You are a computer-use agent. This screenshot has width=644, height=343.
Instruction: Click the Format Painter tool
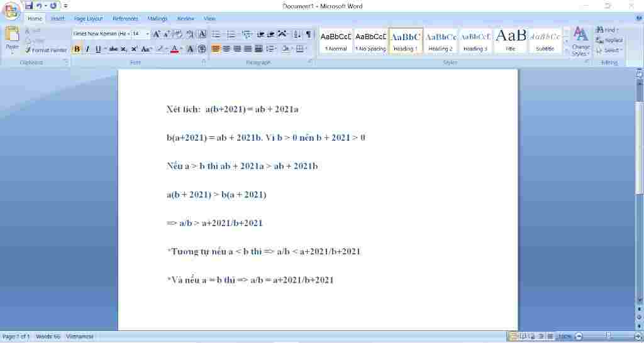[46, 50]
